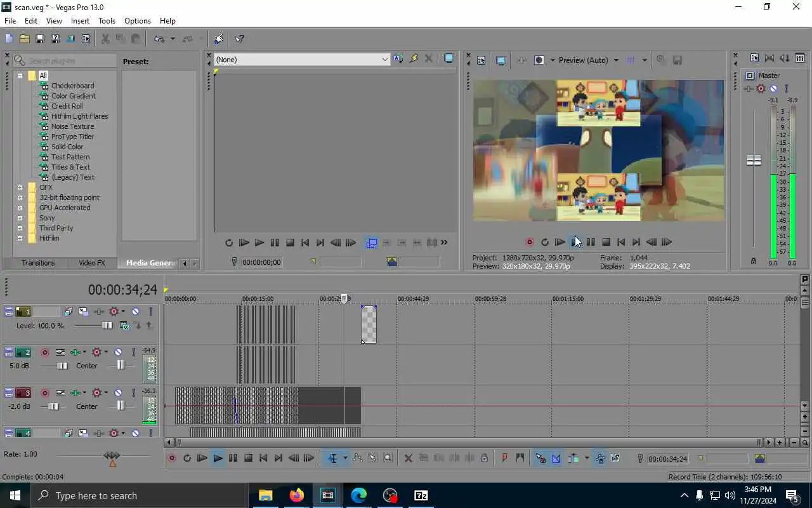Click the Normal Edit Tool icon
Screen dimensions: 812x508
tap(332, 458)
